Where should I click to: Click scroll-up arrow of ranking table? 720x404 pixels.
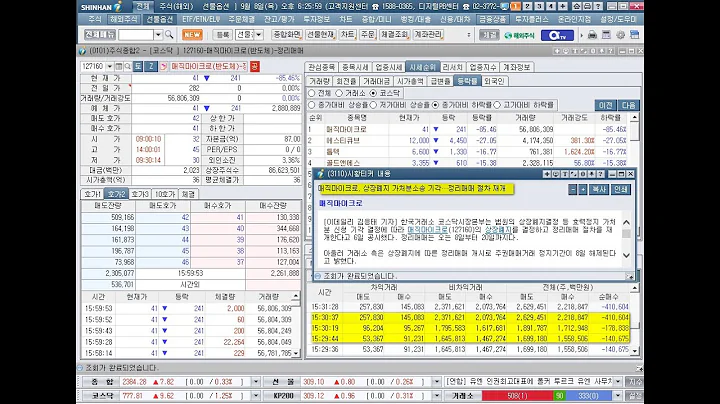click(635, 118)
